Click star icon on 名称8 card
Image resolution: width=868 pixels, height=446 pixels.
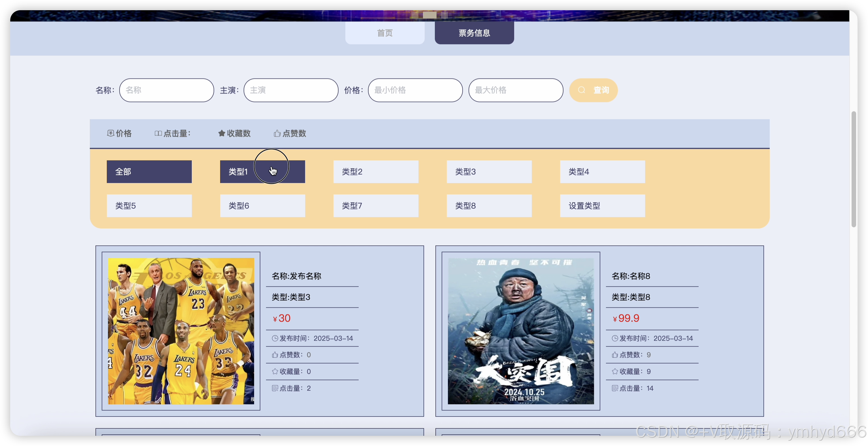615,371
